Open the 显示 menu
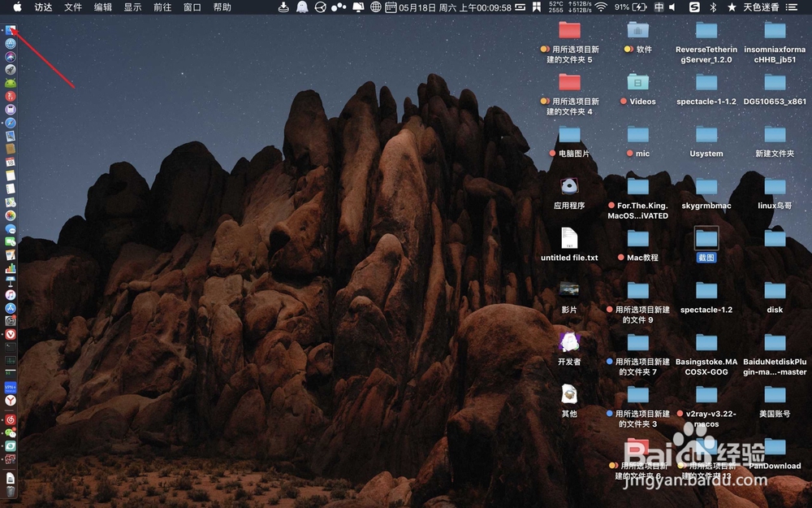The width and height of the screenshot is (812, 508). click(x=132, y=7)
